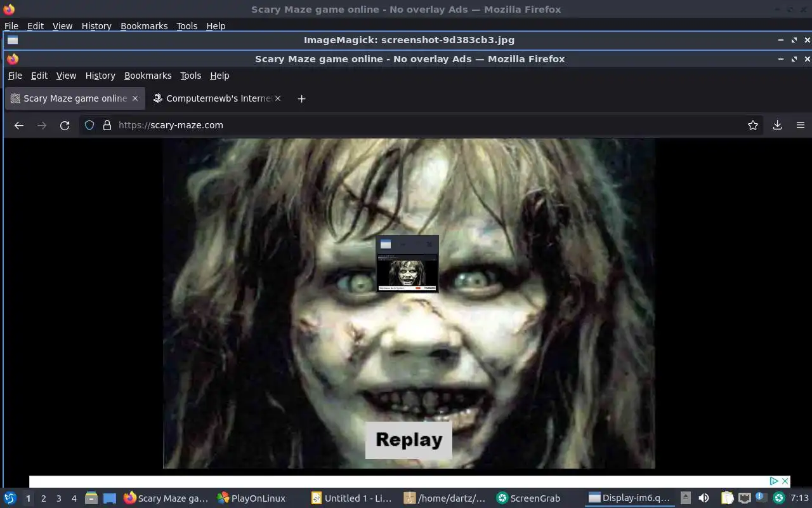
Task: Close the Computernewb's Internet tab
Action: click(x=278, y=98)
